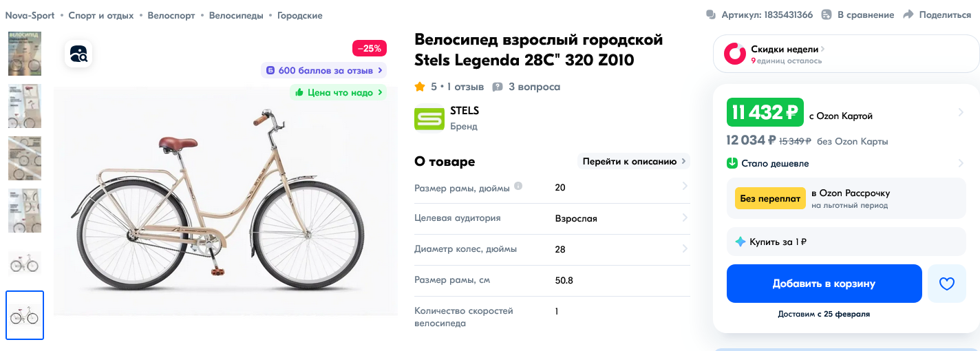
Task: Click Добавить в корзину button
Action: (x=824, y=284)
